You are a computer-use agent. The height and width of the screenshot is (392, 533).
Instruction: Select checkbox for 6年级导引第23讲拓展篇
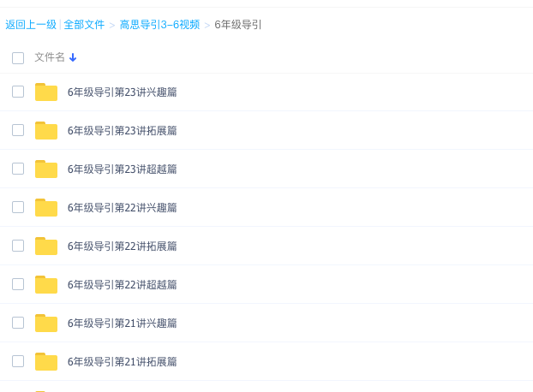tap(18, 130)
